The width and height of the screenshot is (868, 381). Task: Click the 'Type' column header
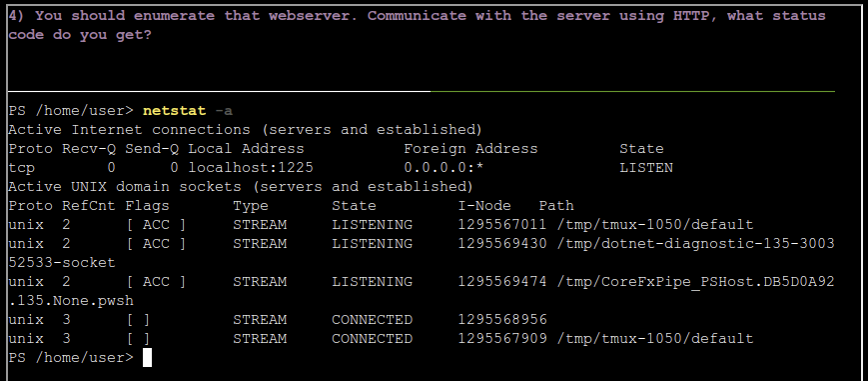coord(251,206)
